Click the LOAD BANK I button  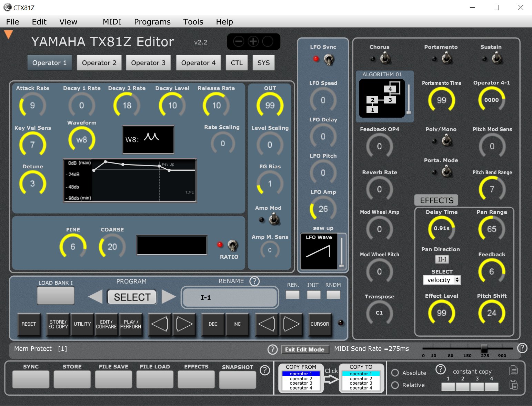(56, 296)
